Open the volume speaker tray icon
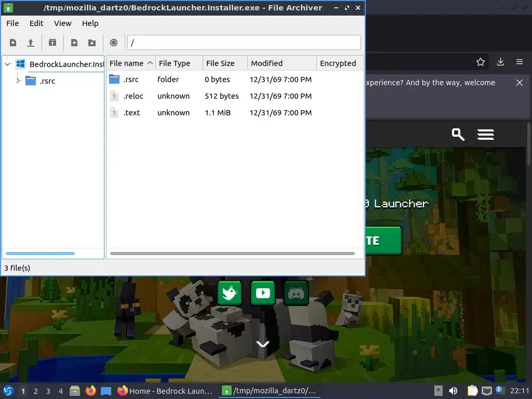This screenshot has height=399, width=532. tap(453, 391)
